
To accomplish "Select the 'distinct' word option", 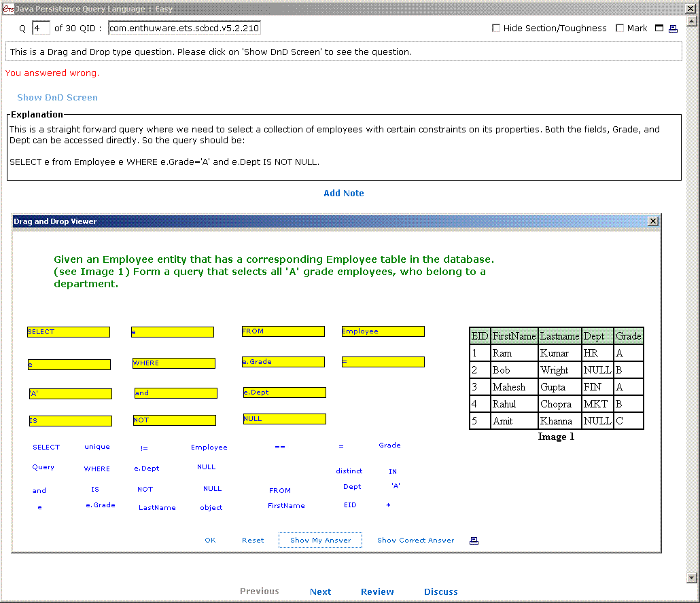I will click(x=349, y=471).
